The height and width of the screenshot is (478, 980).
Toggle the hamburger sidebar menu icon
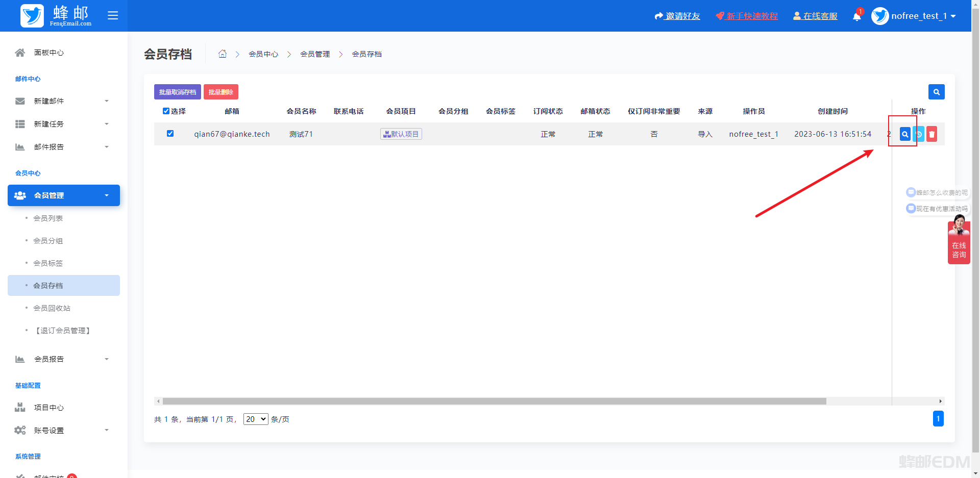coord(113,16)
